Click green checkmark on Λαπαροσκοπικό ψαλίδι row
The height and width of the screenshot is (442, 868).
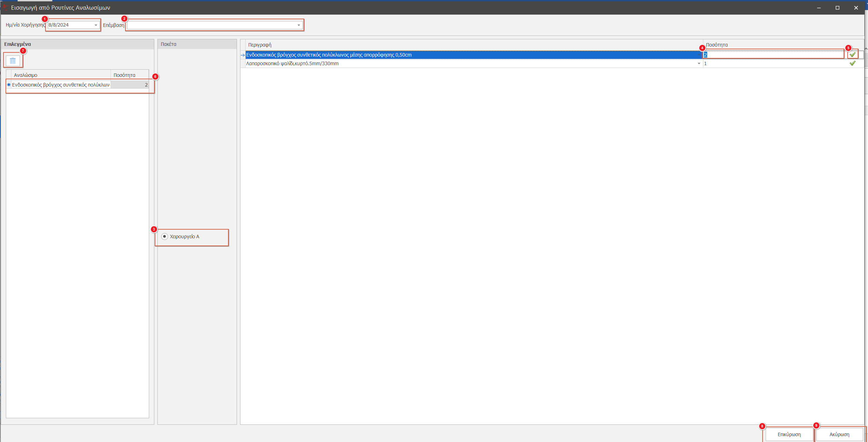pos(852,63)
